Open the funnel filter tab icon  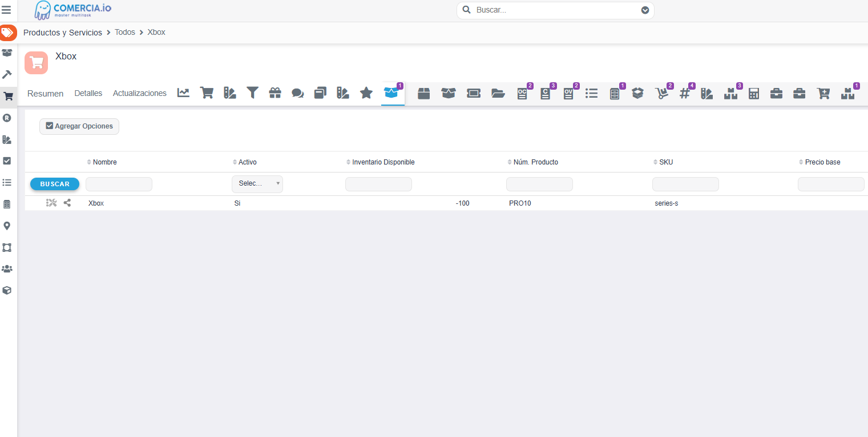tap(252, 93)
